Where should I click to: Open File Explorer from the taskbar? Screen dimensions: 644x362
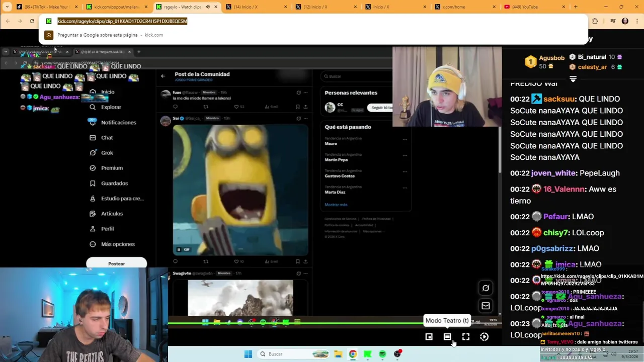[338, 354]
